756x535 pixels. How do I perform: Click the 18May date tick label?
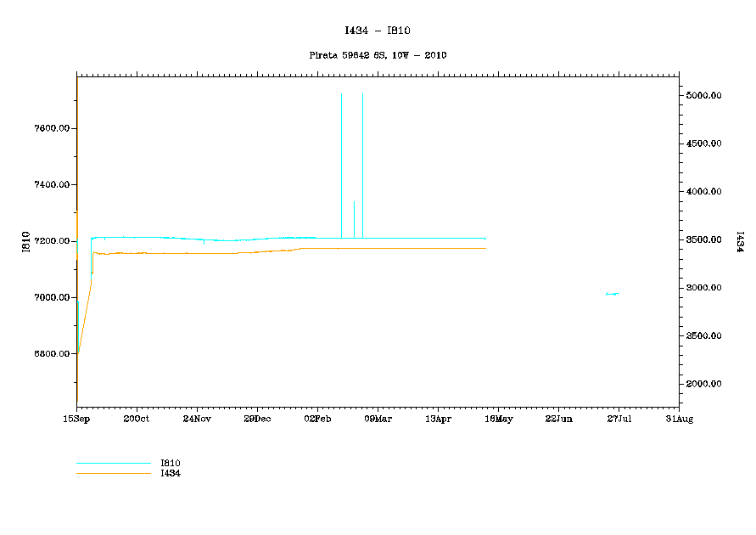tap(498, 419)
